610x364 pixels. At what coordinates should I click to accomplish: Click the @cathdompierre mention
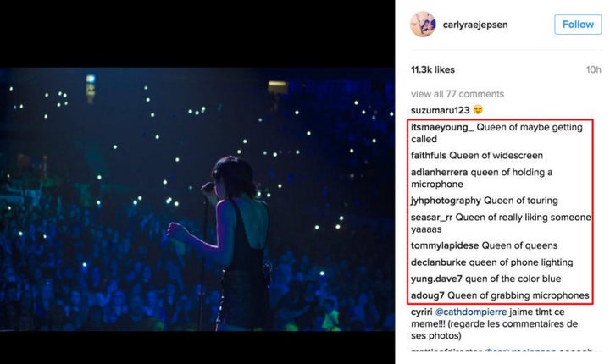click(x=471, y=312)
